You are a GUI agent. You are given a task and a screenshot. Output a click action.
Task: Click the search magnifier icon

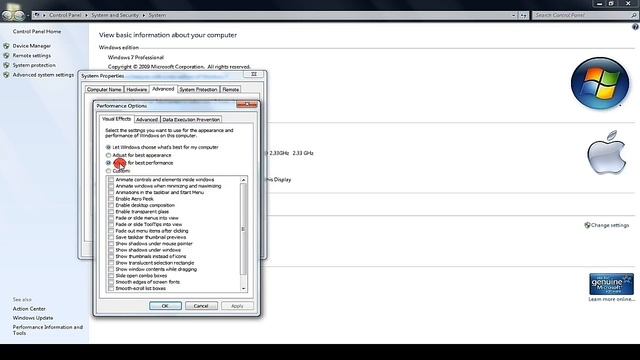point(633,15)
